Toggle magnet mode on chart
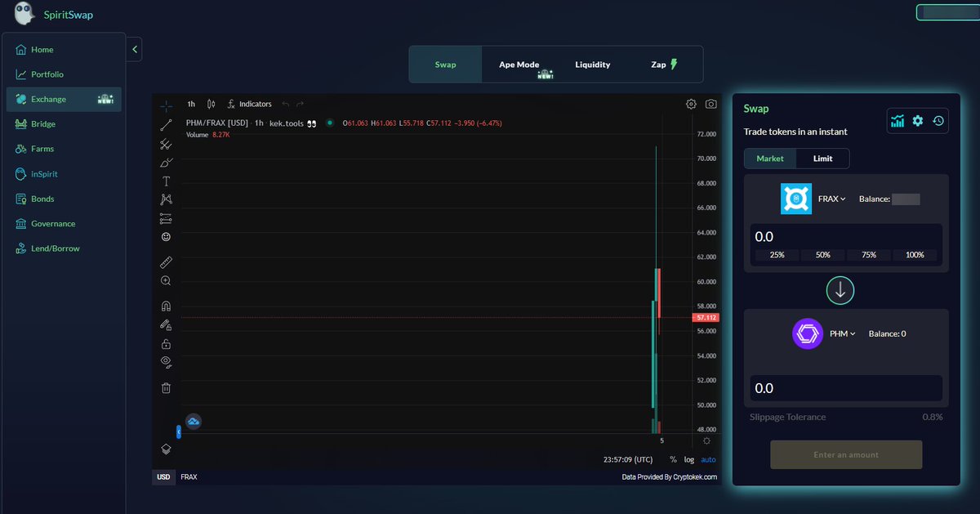Image resolution: width=980 pixels, height=514 pixels. tap(166, 306)
